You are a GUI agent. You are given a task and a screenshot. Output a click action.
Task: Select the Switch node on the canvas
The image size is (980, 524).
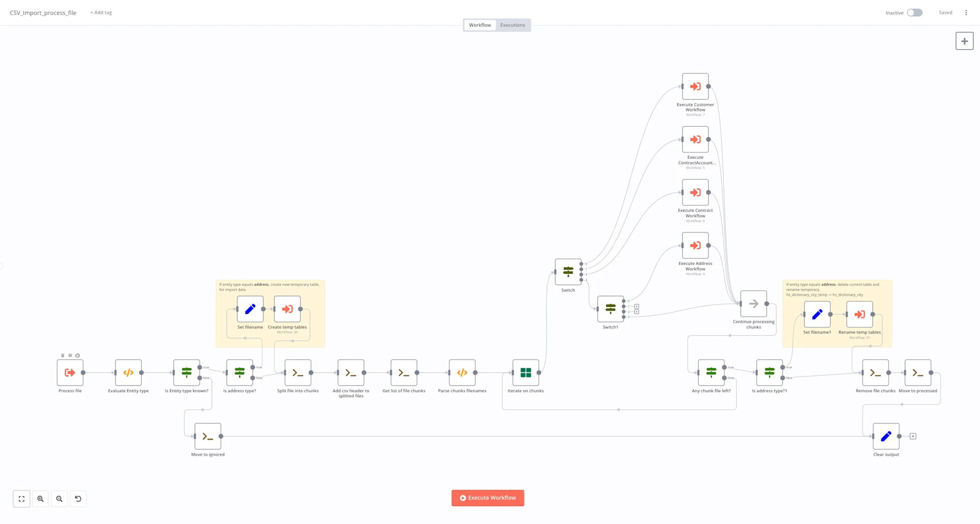[568, 272]
